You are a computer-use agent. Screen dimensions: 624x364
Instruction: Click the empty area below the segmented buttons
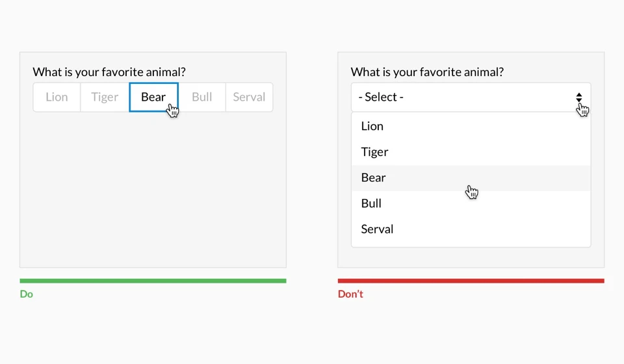pos(153,188)
